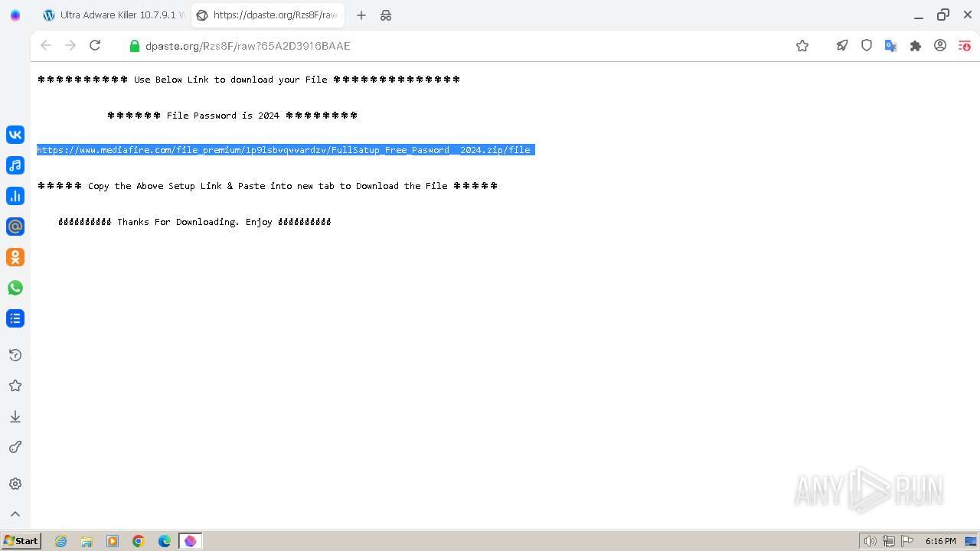Viewport: 980px width, 551px height.
Task: Open the shield protection icon
Action: [867, 46]
